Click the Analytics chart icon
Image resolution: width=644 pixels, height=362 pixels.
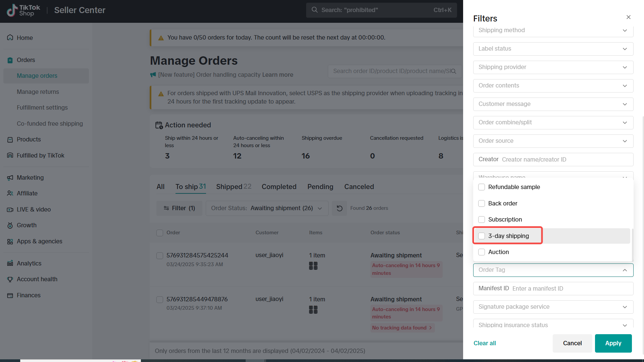click(10, 263)
